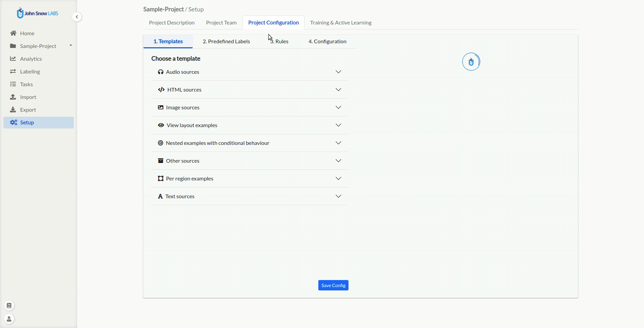
Task: Click the Labeling arrows icon
Action: pos(13,71)
